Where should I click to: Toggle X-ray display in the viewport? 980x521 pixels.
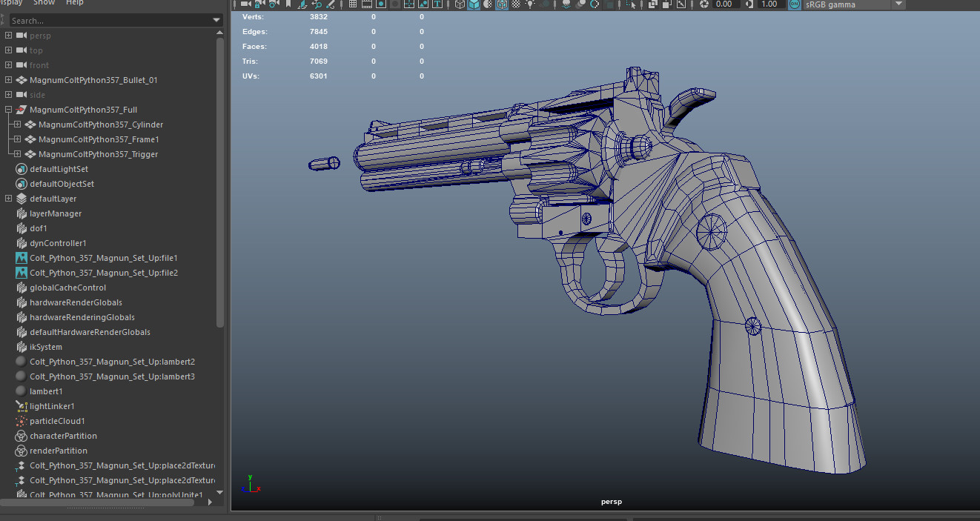(x=652, y=4)
